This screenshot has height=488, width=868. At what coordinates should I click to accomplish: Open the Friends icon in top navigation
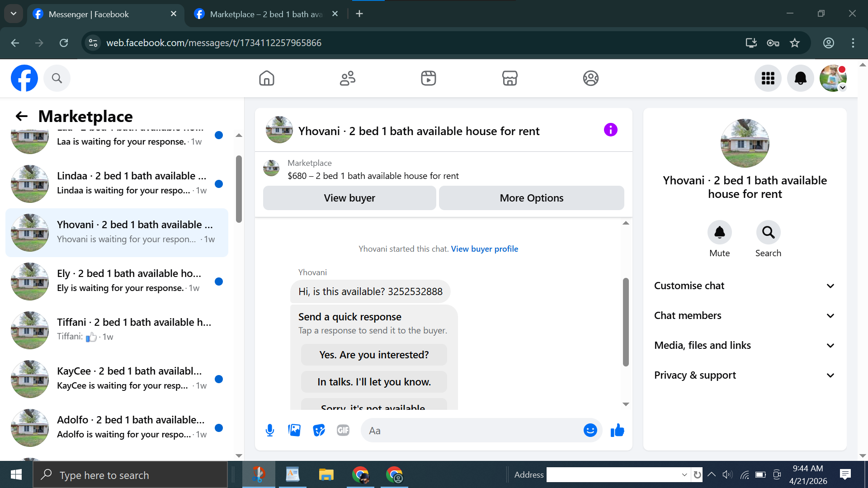[x=348, y=78]
